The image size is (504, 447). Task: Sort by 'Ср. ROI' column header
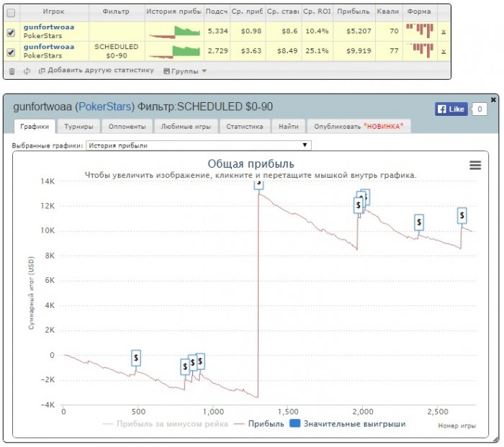317,12
